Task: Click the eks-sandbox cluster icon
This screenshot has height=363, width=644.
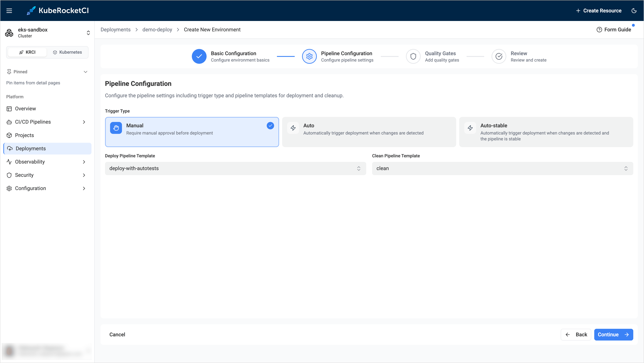Action: [9, 33]
